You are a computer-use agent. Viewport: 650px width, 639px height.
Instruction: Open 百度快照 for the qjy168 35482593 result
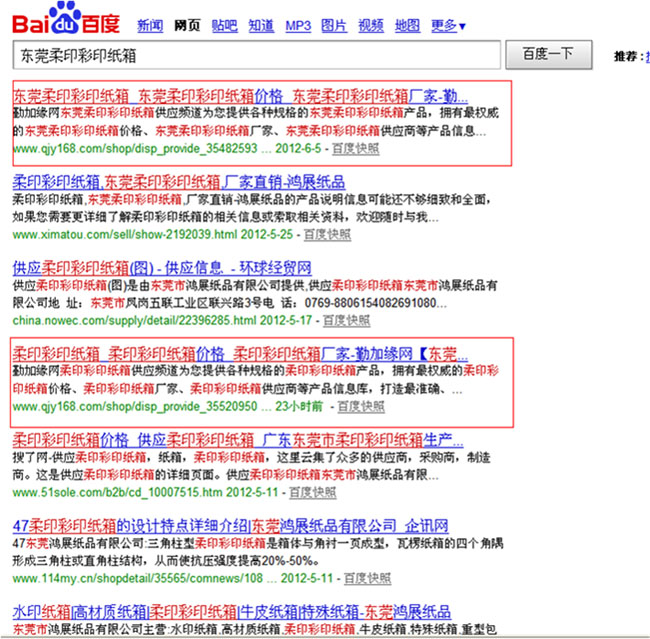tap(356, 149)
